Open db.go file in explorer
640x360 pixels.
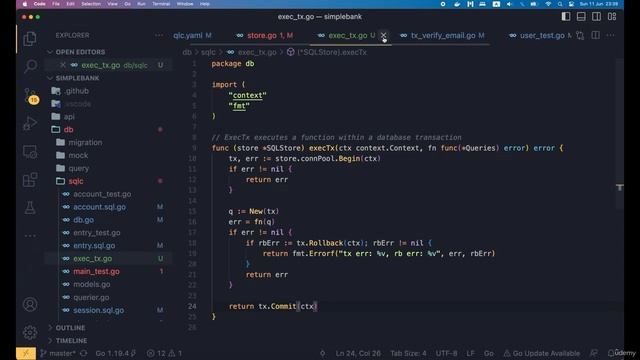point(83,220)
